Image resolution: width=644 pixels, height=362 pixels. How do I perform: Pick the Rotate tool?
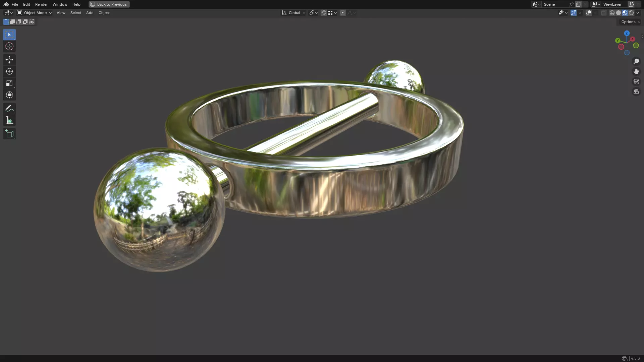click(9, 71)
